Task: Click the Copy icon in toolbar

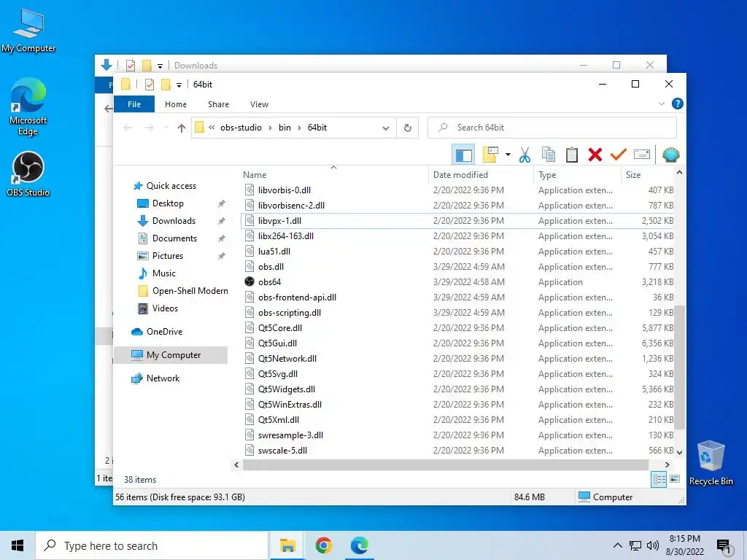Action: click(x=549, y=155)
